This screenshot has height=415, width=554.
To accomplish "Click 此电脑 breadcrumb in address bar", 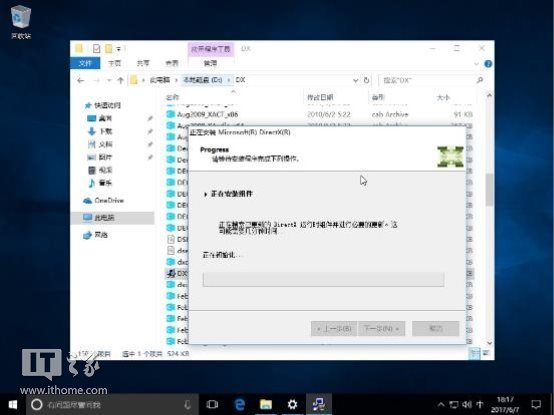I will (x=160, y=80).
